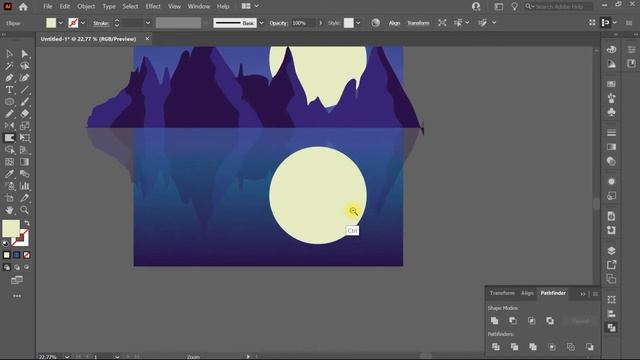Image resolution: width=640 pixels, height=360 pixels.
Task: Select the Zoom tool in toolbar
Action: pyautogui.click(x=24, y=210)
